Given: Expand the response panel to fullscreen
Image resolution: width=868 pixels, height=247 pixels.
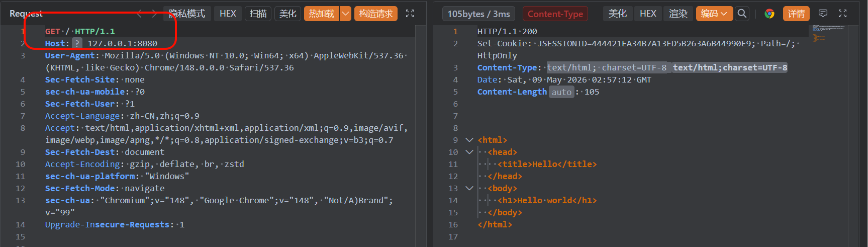Looking at the screenshot, I should 843,14.
